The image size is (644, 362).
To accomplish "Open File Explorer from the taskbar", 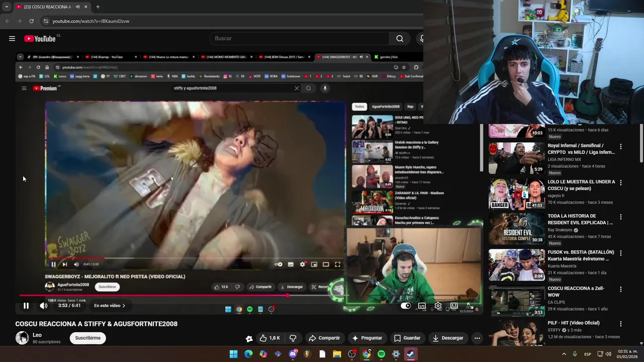I will point(337,354).
